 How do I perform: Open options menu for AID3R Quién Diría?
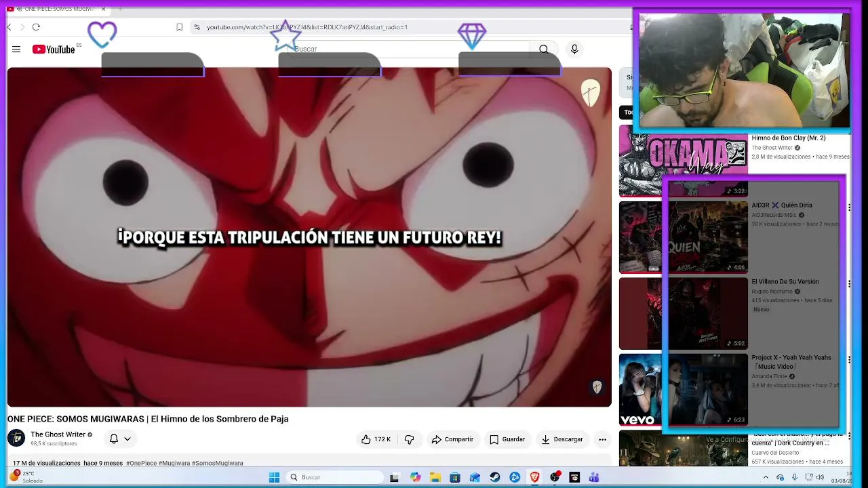coord(848,207)
